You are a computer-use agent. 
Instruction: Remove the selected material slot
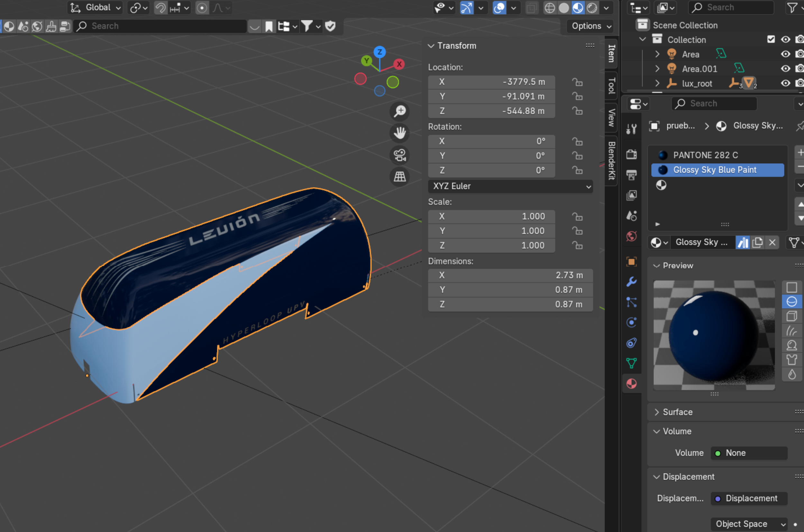800,167
